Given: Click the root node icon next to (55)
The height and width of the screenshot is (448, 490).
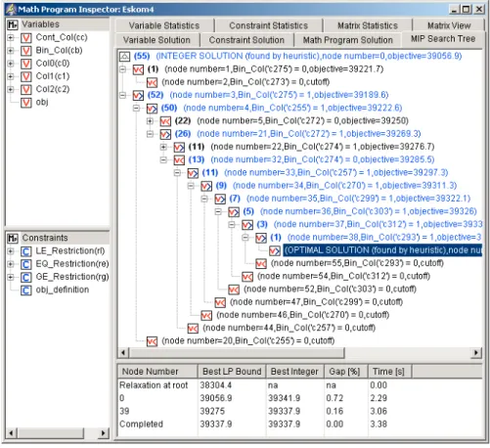Looking at the screenshot, I should [x=124, y=57].
